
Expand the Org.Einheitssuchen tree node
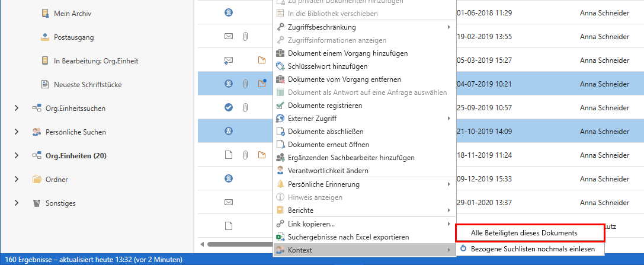click(16, 108)
